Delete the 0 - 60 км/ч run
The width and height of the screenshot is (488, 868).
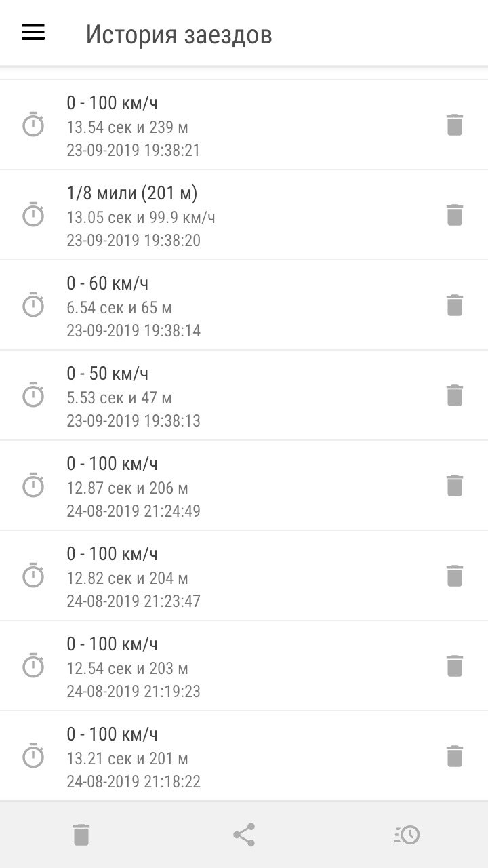454,305
